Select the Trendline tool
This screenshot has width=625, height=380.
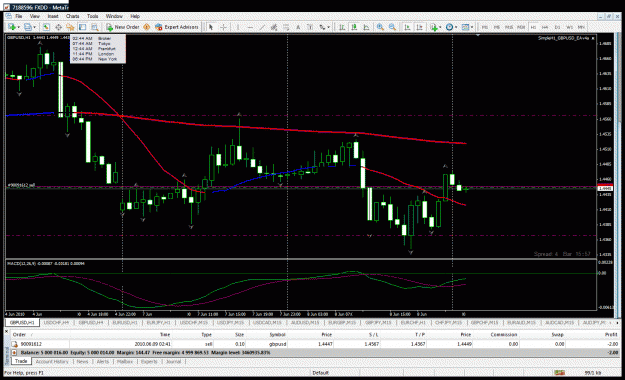pos(262,27)
